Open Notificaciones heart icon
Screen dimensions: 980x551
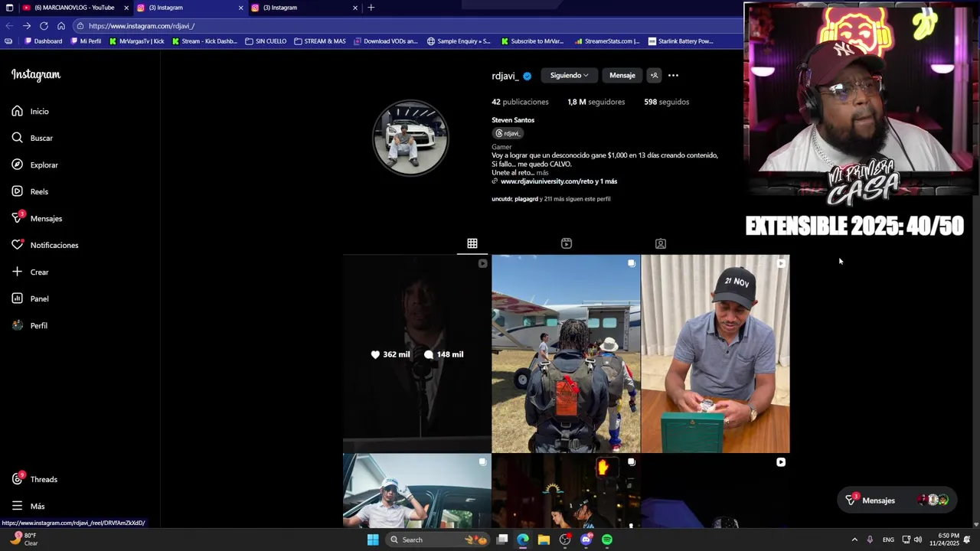(x=18, y=245)
